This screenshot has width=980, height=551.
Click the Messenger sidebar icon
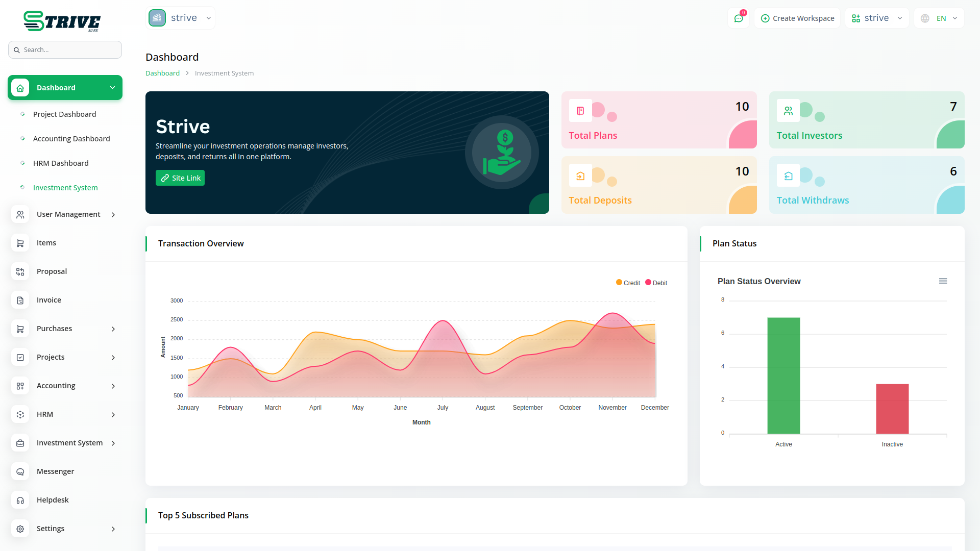click(20, 471)
